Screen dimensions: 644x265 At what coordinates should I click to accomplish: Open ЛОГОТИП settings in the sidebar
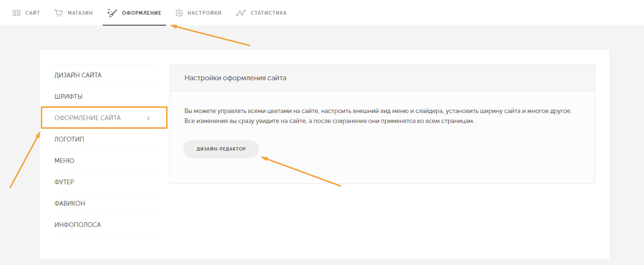[69, 139]
